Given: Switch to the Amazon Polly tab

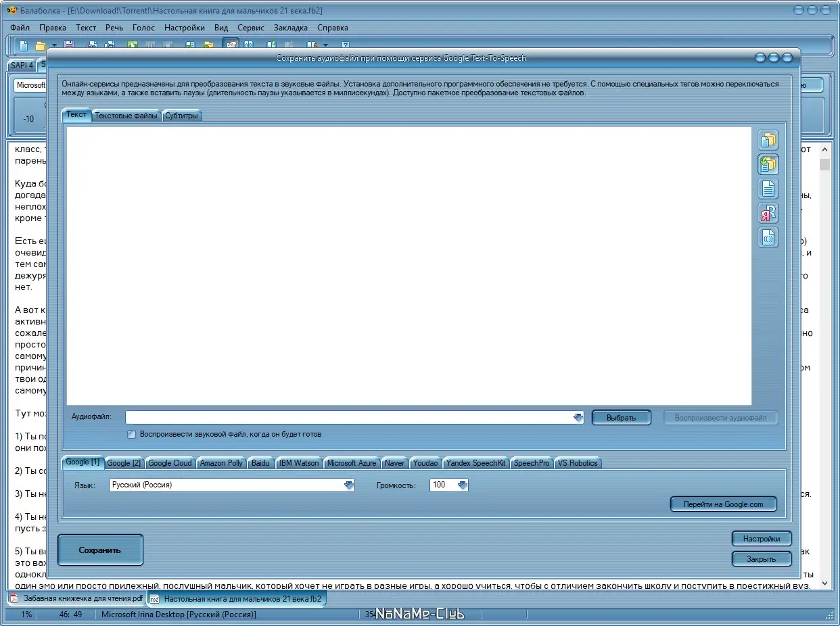Looking at the screenshot, I should pyautogui.click(x=221, y=463).
